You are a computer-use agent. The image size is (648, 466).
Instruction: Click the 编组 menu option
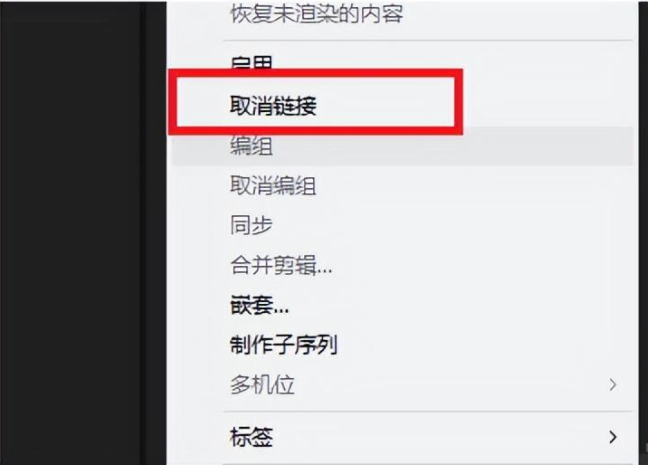coord(251,146)
